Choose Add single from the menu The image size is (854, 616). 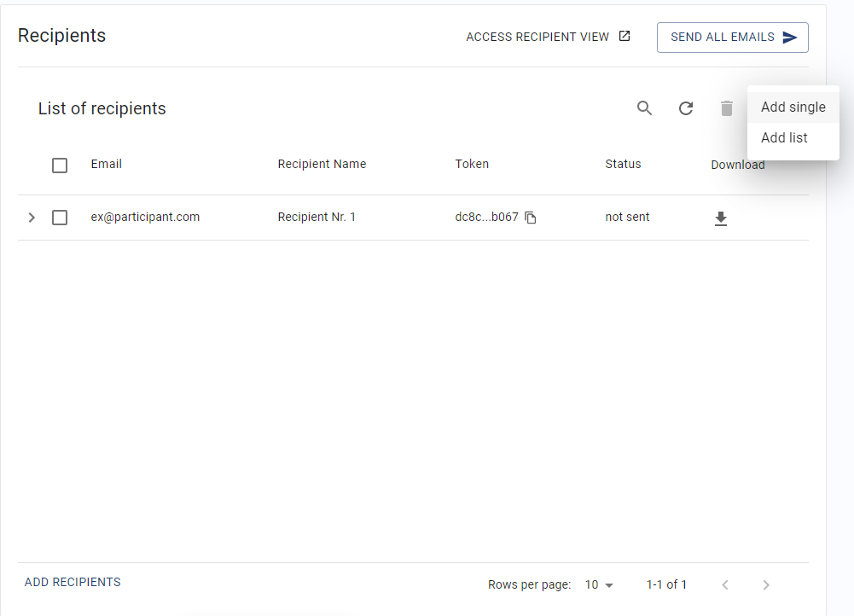[x=793, y=108]
